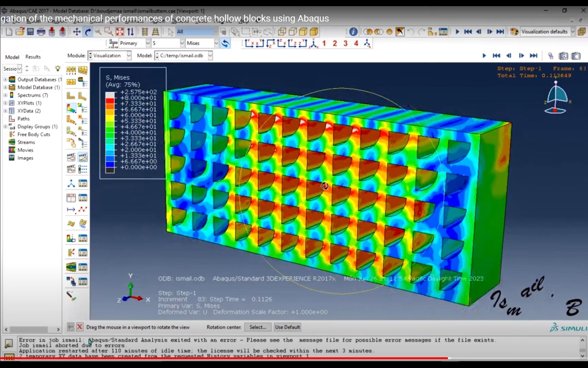Click the Select... rotation center button

pyautogui.click(x=258, y=327)
